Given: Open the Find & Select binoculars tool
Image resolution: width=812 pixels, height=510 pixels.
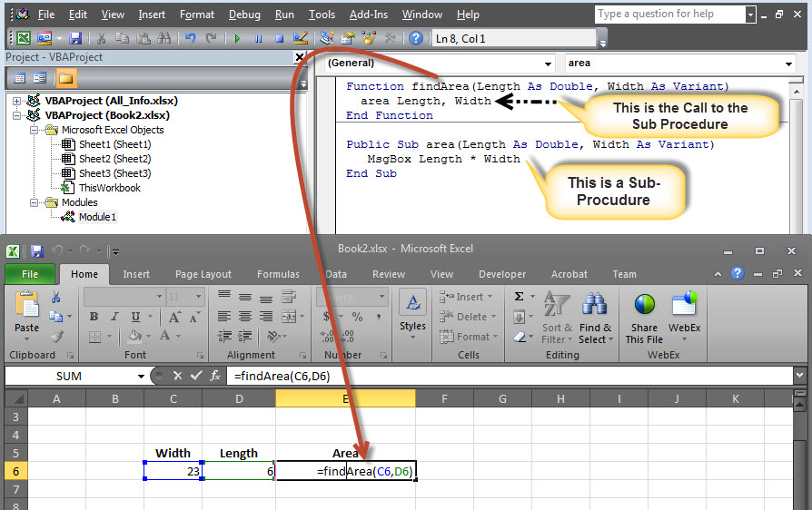Looking at the screenshot, I should click(595, 318).
